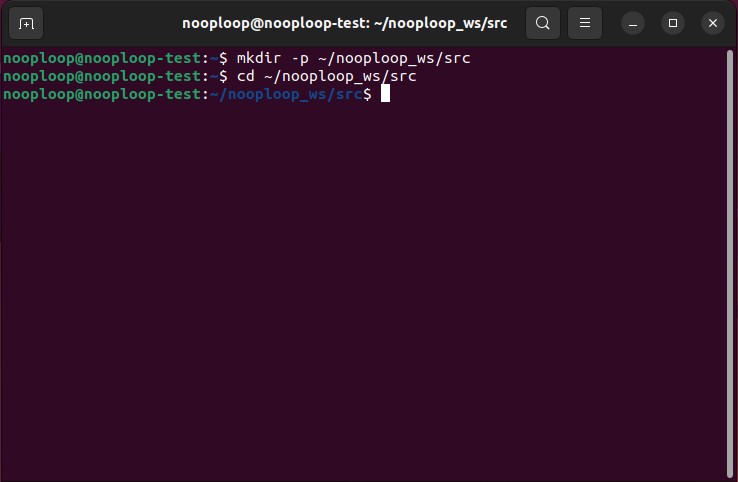Click the path argument after cd
The image size is (738, 482).
pos(340,76)
